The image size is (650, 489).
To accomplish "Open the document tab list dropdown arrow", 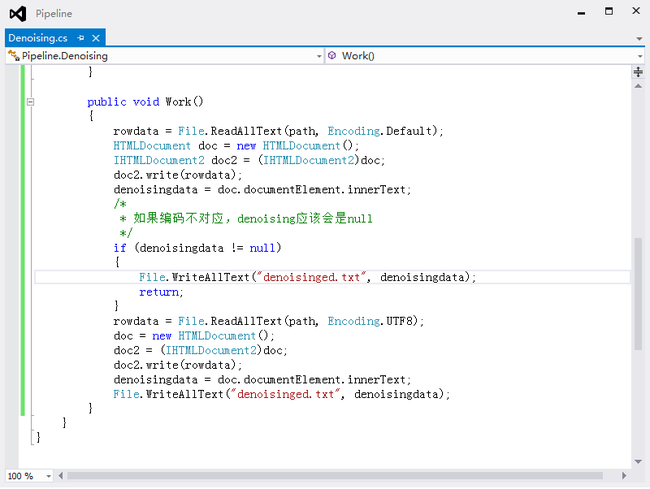I will coord(639,39).
